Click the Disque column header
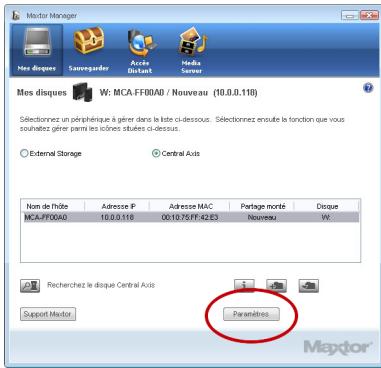Viewport: 381px width, 368px height. pyautogui.click(x=327, y=206)
